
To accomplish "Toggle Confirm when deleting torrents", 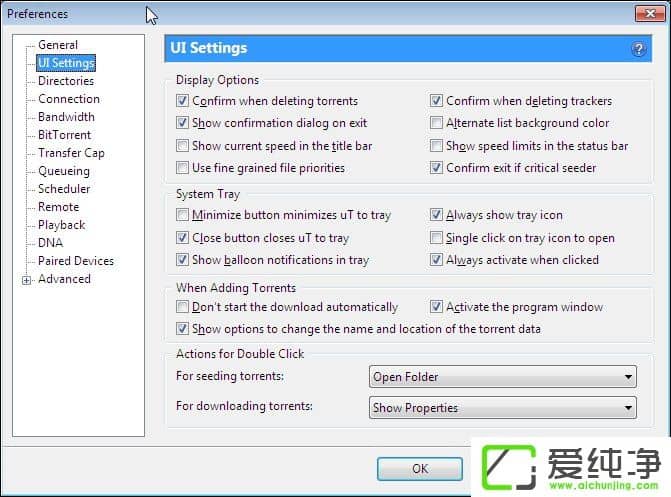I will (x=182, y=101).
